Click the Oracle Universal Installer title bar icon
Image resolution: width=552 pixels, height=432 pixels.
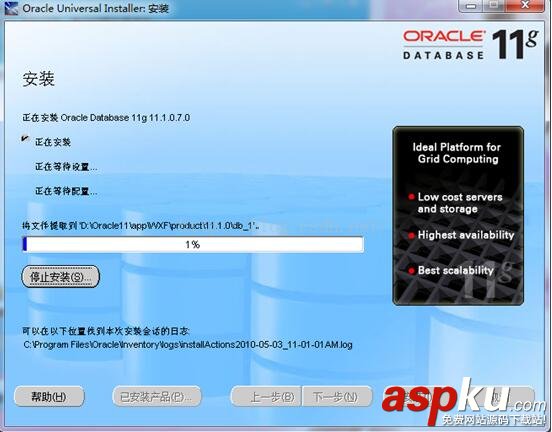coord(11,8)
